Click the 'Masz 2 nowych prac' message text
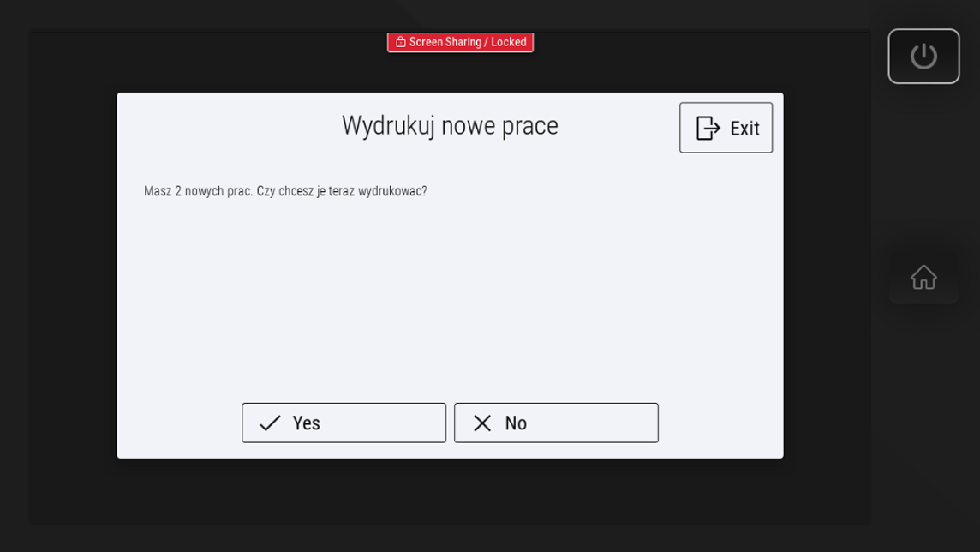Screen dimensions: 980x552 (x=198, y=190)
